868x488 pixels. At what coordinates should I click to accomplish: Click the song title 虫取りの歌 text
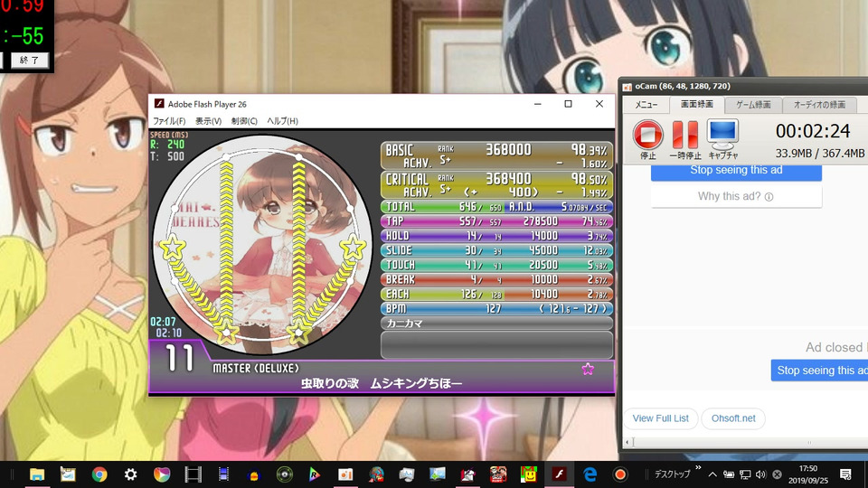pyautogui.click(x=330, y=383)
